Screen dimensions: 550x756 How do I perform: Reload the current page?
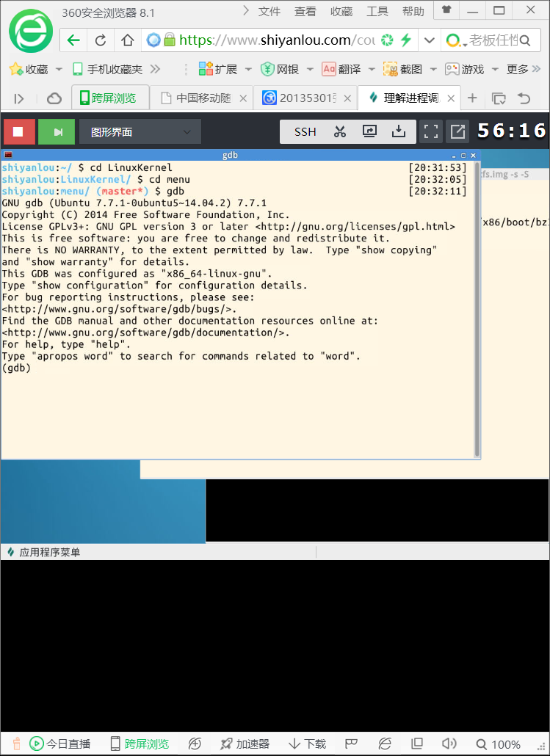[x=101, y=40]
